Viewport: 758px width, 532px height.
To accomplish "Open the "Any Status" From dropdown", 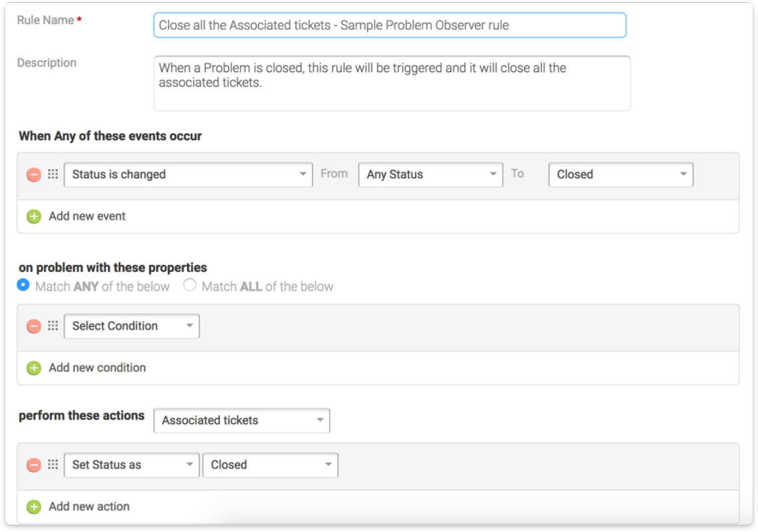I will [x=430, y=174].
